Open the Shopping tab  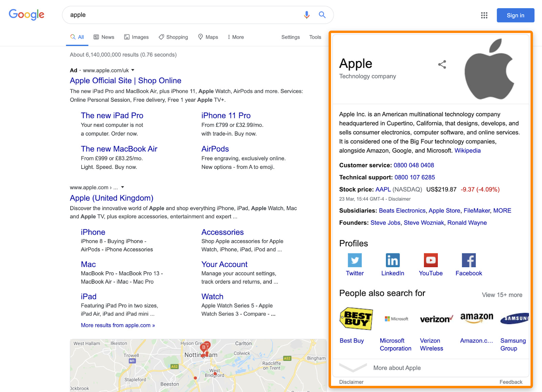pos(173,37)
